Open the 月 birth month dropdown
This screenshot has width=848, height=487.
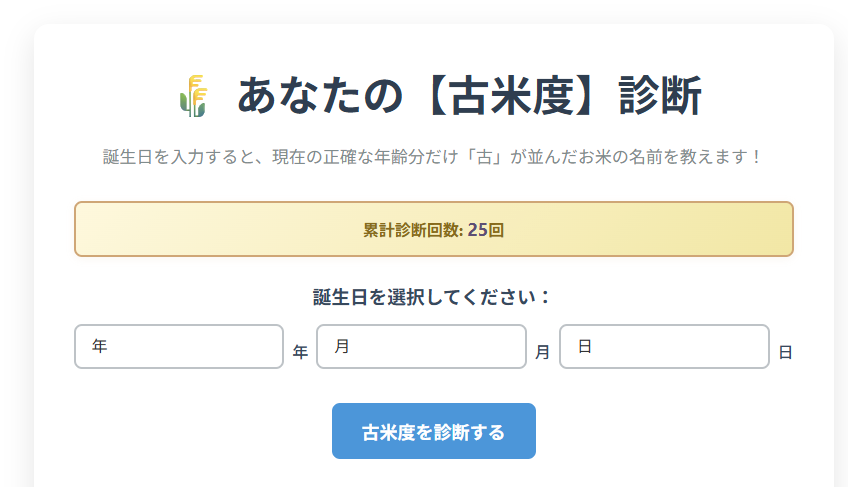[421, 346]
